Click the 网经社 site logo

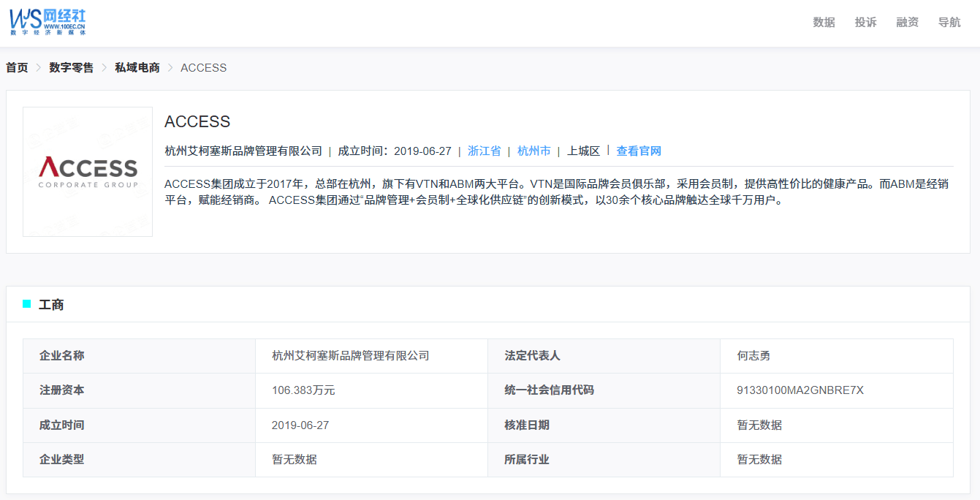[48, 22]
